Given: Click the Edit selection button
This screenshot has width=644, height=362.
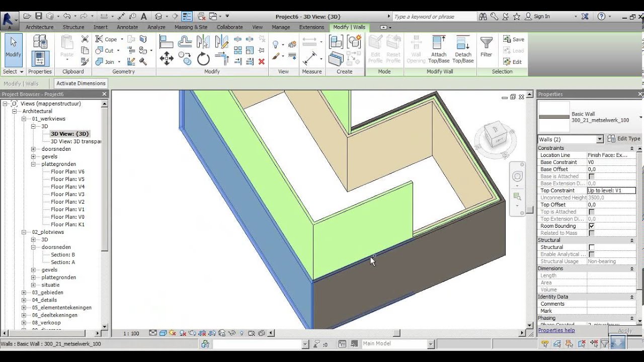Looking at the screenshot, I should click(x=513, y=62).
